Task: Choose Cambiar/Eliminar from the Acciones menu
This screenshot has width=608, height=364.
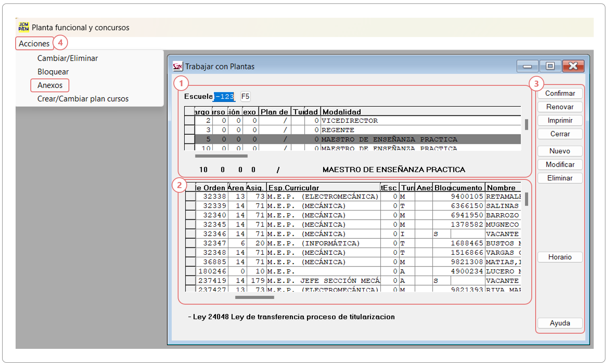Action: click(68, 58)
